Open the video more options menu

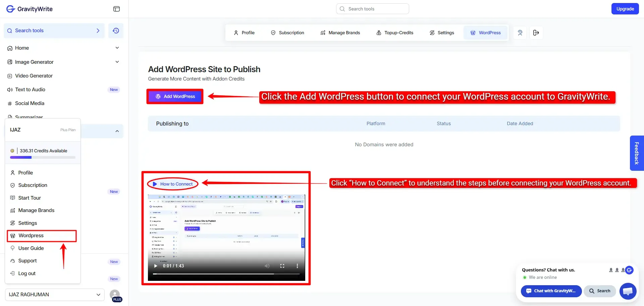(297, 266)
